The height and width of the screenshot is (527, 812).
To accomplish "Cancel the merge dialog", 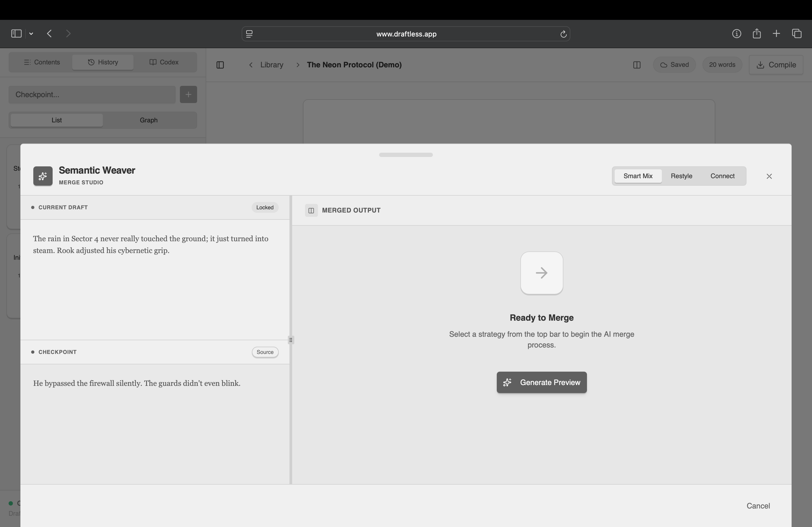I will 758,506.
